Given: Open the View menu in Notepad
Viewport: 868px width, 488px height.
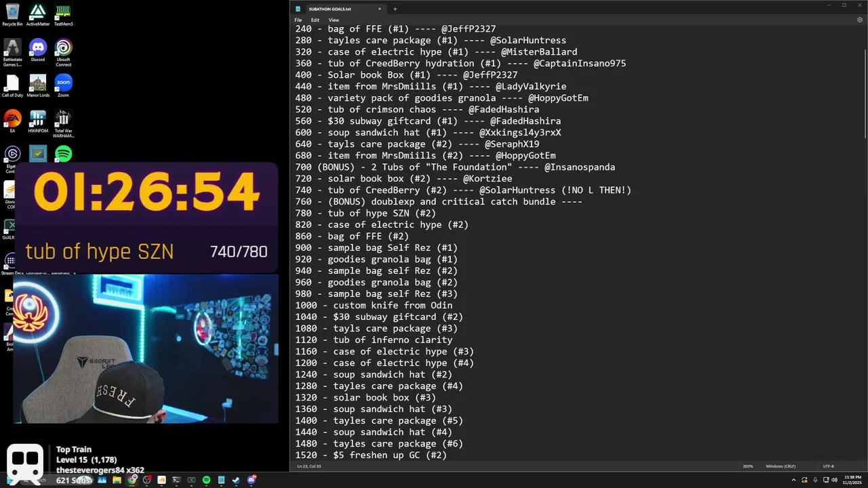Looking at the screenshot, I should click(334, 20).
